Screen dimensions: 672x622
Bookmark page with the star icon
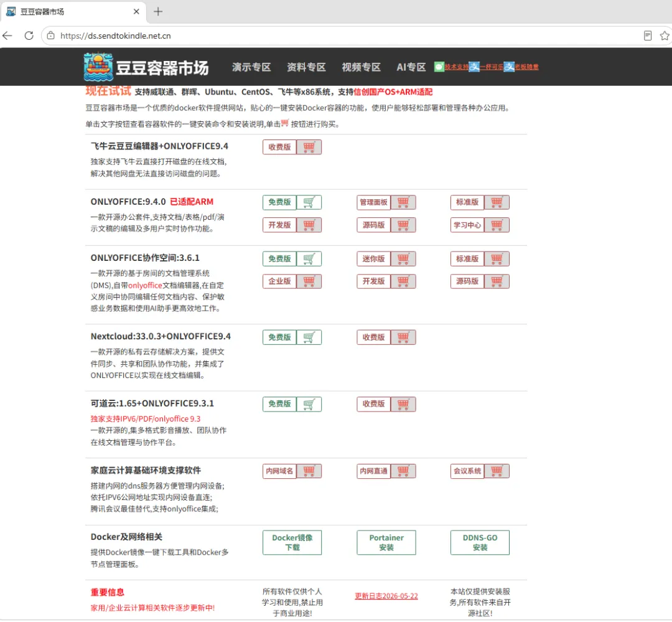pyautogui.click(x=665, y=35)
